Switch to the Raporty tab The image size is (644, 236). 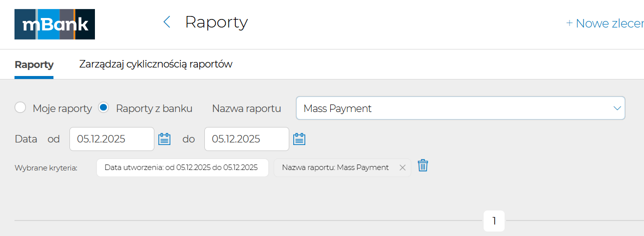pos(34,64)
